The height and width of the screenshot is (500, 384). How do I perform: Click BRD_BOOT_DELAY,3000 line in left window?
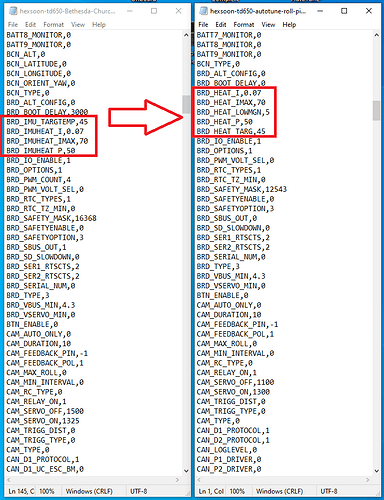click(47, 112)
